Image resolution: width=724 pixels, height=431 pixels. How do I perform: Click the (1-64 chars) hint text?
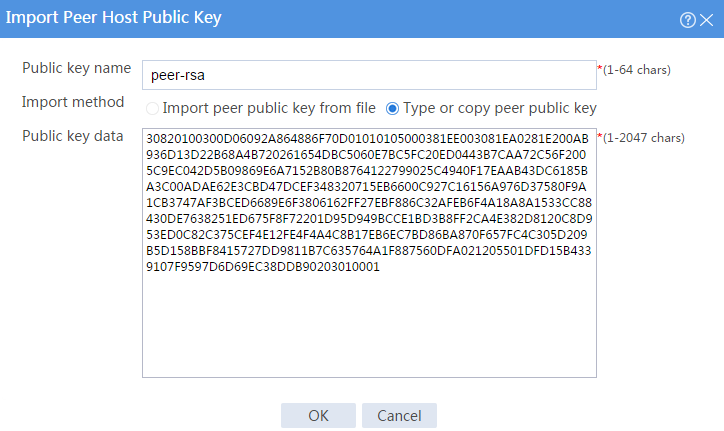pyautogui.click(x=637, y=70)
